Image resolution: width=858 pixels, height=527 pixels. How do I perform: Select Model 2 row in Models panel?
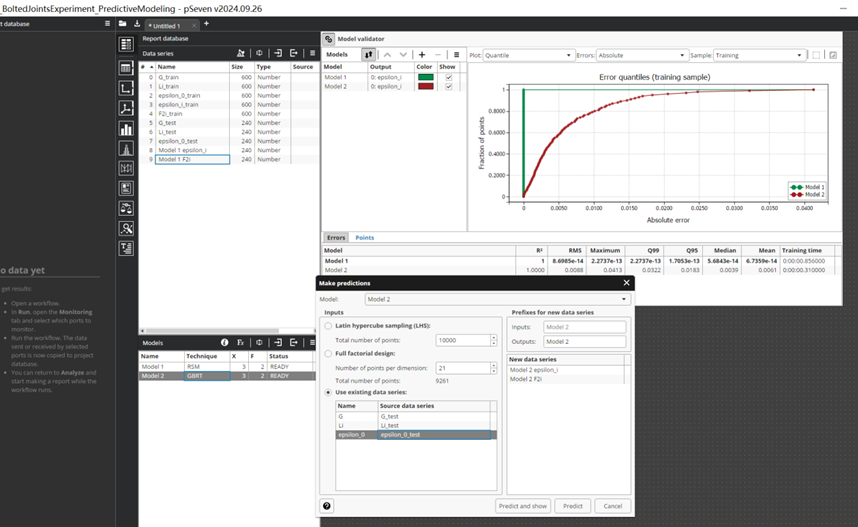227,376
